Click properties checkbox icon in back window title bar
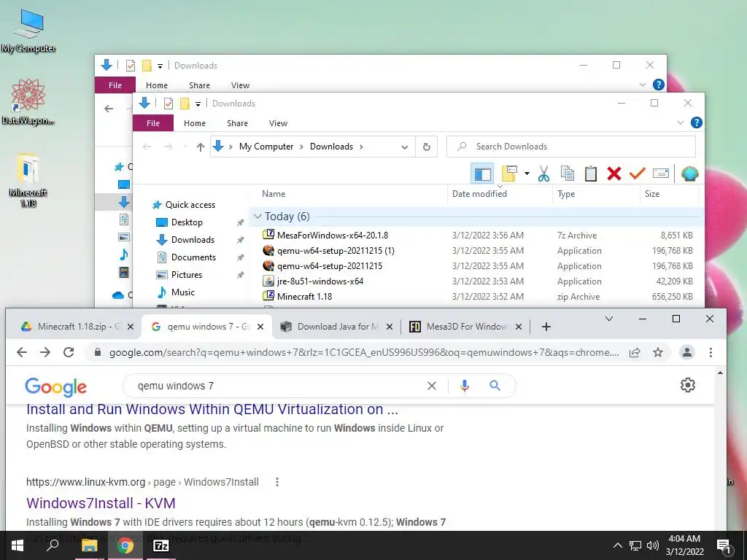The height and width of the screenshot is (560, 747). 130,65
